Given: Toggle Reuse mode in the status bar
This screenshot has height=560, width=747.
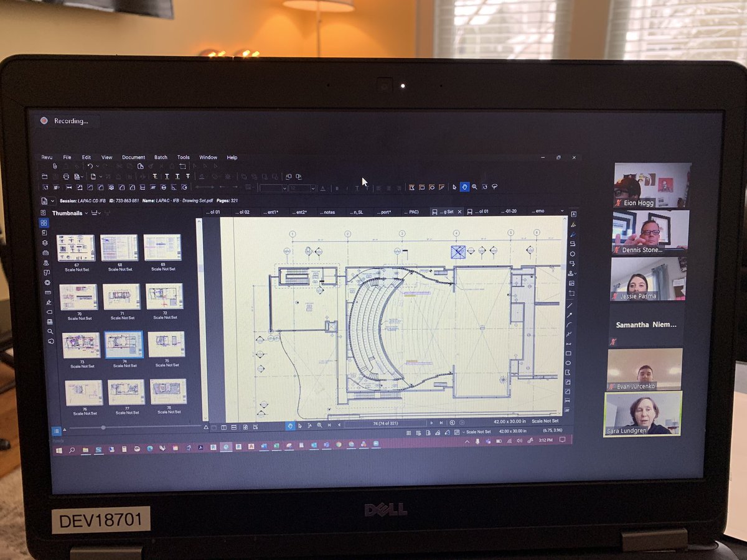Looking at the screenshot, I should (447, 432).
